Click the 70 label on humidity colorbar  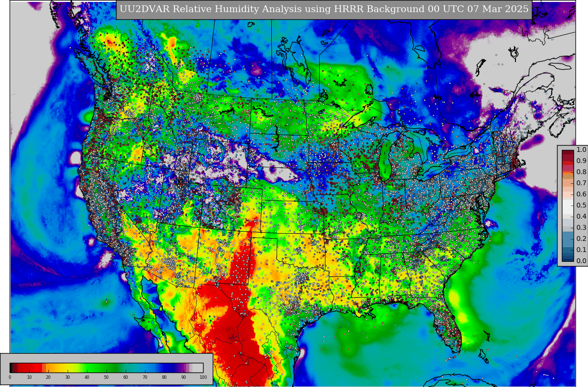coord(145,377)
